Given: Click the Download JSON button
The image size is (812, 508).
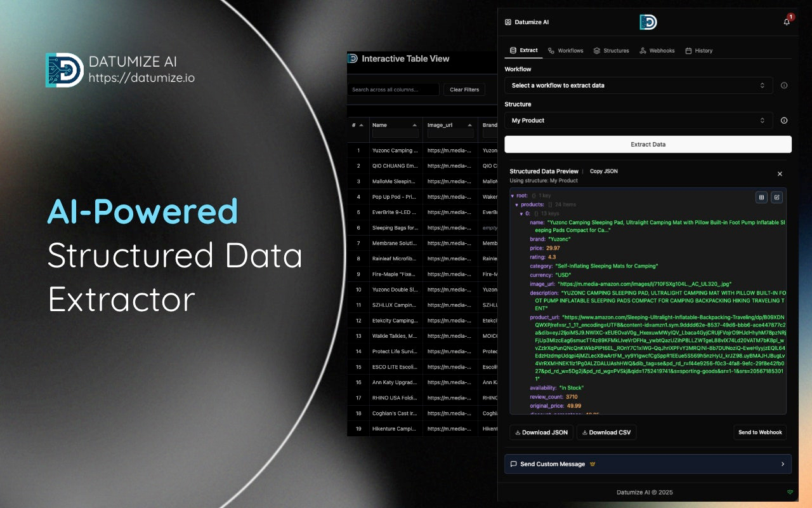Looking at the screenshot, I should (x=541, y=432).
